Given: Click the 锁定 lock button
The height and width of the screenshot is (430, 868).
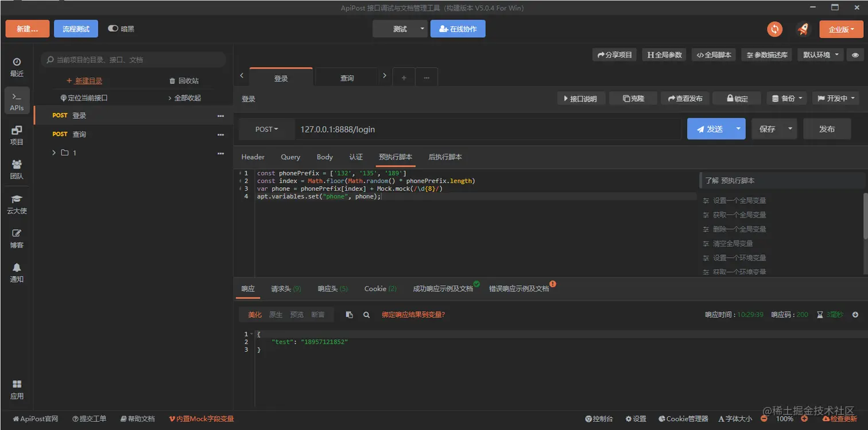Looking at the screenshot, I should click(737, 99).
